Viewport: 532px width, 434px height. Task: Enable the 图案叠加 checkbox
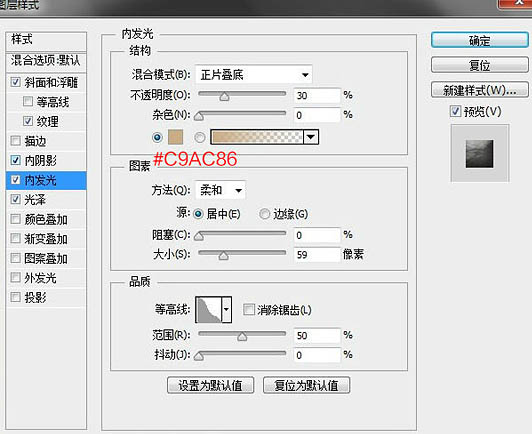[15, 258]
